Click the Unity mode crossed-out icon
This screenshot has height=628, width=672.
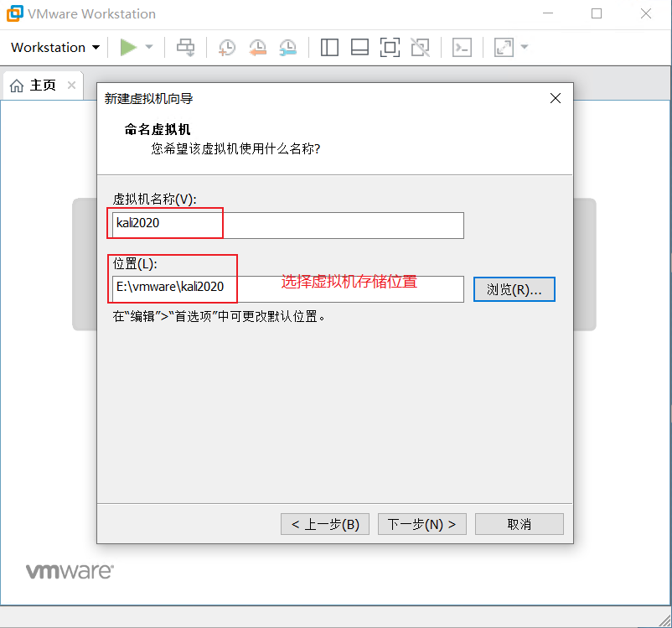(x=420, y=47)
